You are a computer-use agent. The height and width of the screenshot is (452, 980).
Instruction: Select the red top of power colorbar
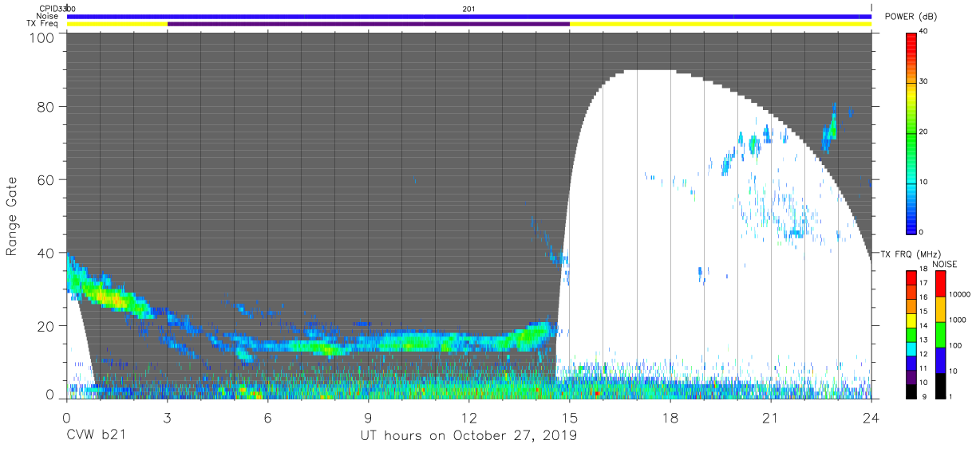[912, 38]
